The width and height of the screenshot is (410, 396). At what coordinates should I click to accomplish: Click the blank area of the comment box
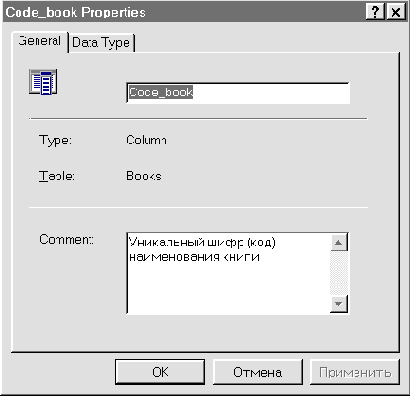pyautogui.click(x=229, y=288)
